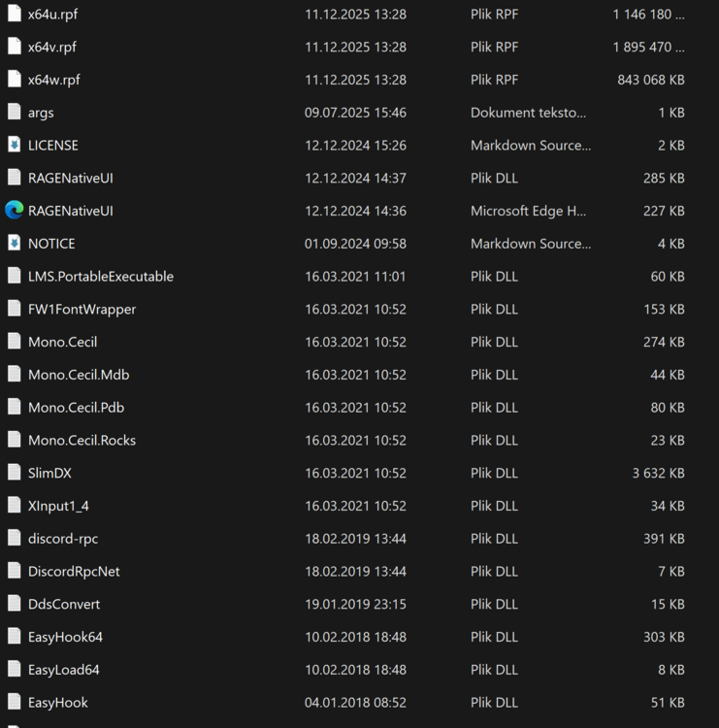Click the EasyHook64 file icon
719x728 pixels.
(x=15, y=637)
